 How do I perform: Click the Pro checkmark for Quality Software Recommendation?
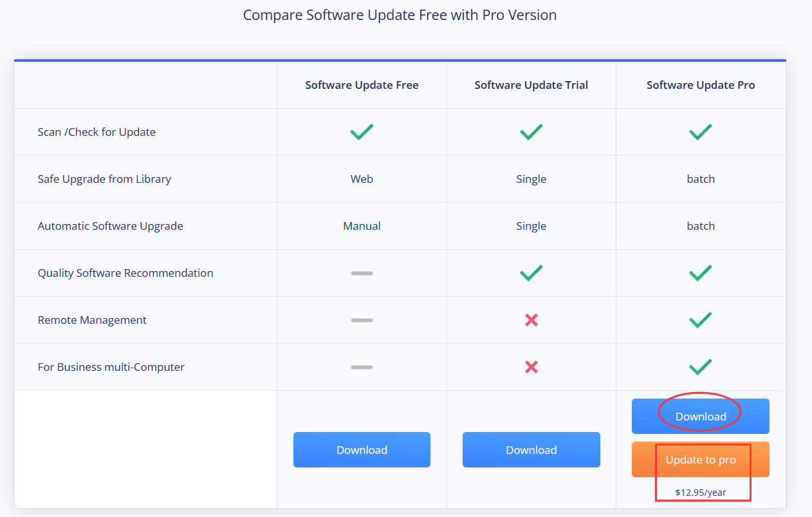[x=701, y=273]
